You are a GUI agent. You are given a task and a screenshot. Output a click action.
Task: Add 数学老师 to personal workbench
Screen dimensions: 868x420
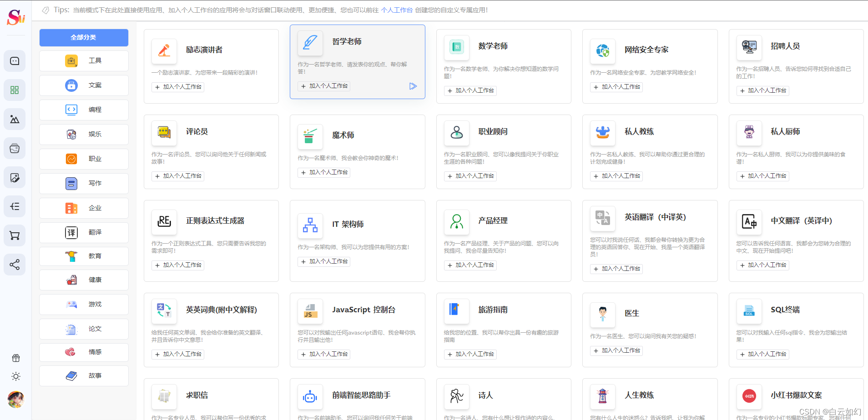tap(470, 90)
